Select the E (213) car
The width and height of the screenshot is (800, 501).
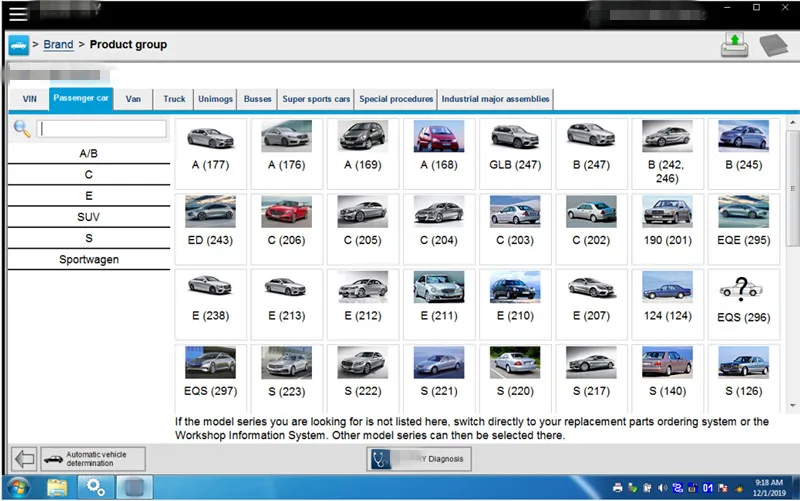(x=287, y=305)
